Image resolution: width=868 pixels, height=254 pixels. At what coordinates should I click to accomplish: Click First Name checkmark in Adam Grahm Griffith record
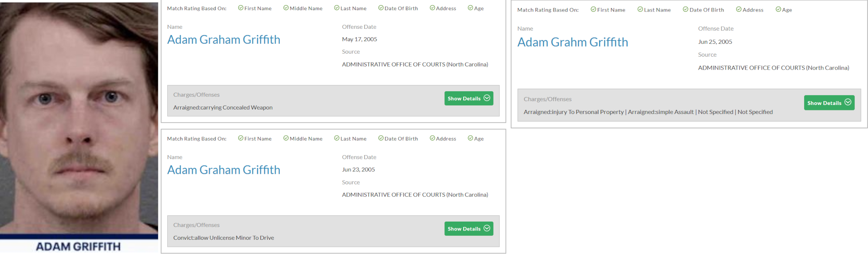tap(593, 9)
